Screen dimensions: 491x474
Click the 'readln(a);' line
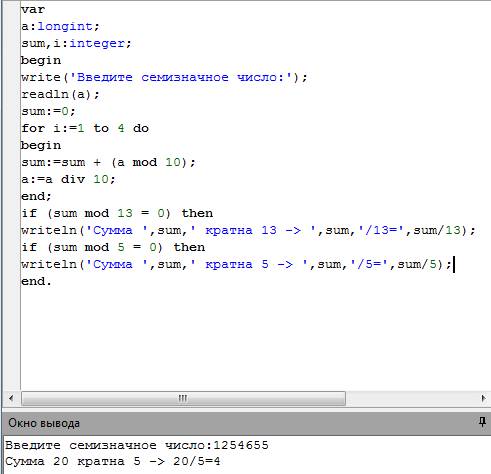click(60, 94)
